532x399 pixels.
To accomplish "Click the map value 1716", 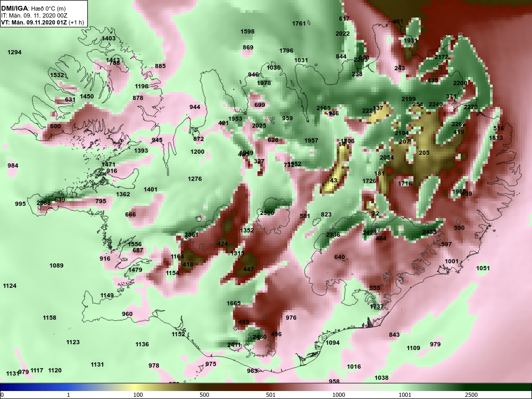I will (405, 184).
